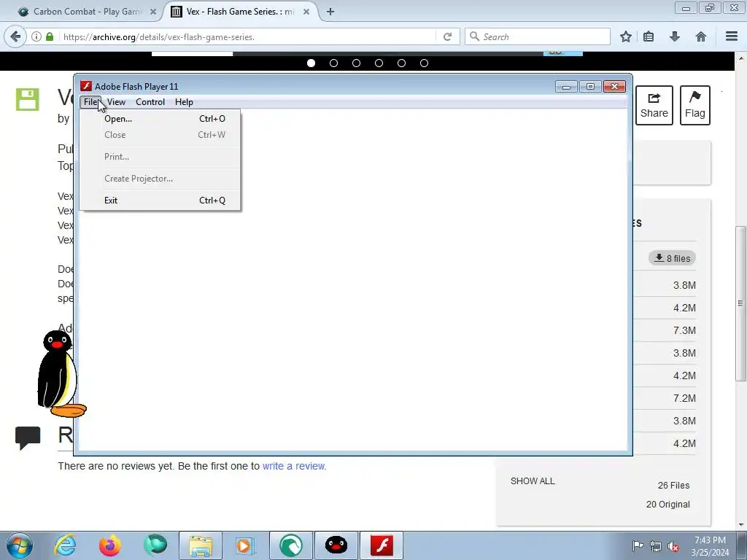
Task: Click the Share button on archive page
Action: [654, 105]
